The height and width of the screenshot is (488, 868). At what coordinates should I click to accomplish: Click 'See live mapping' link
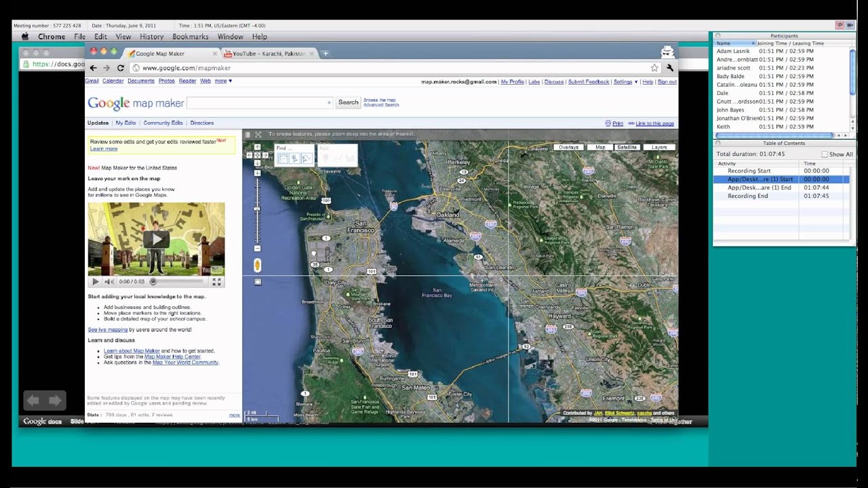click(x=108, y=329)
